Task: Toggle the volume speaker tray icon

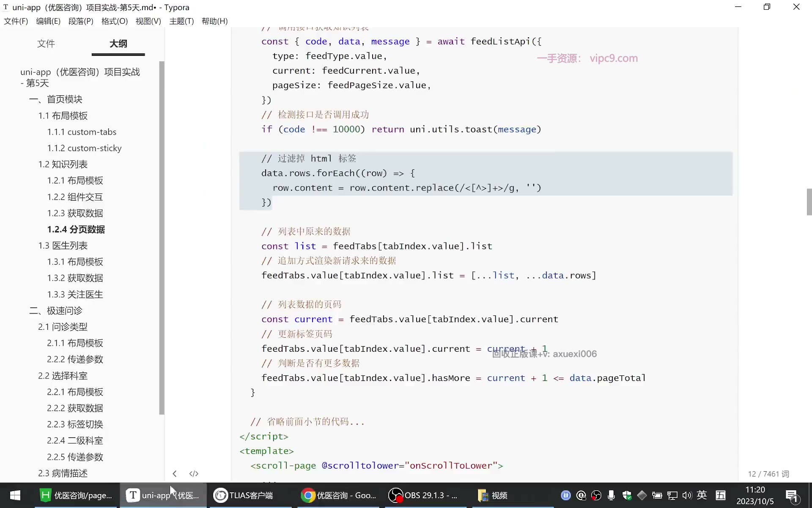Action: tap(687, 495)
